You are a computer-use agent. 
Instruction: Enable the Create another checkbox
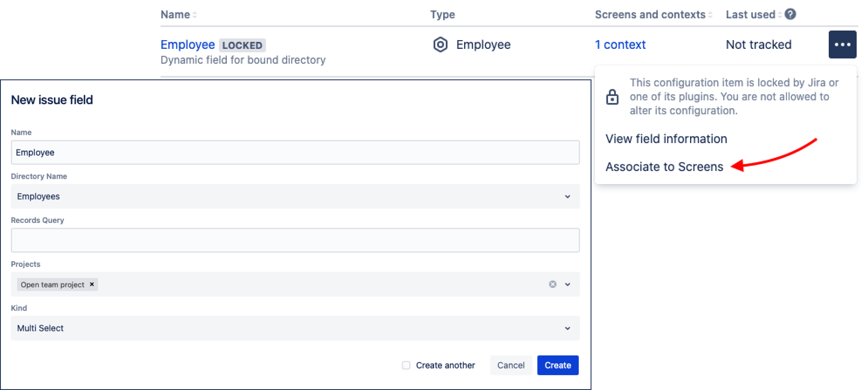(406, 365)
